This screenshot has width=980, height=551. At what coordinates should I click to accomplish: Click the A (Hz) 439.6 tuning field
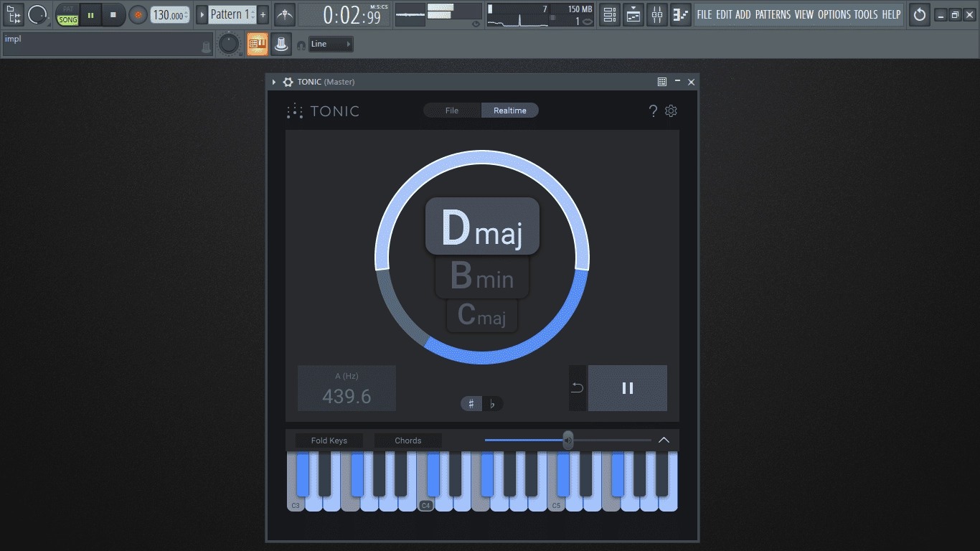[347, 388]
